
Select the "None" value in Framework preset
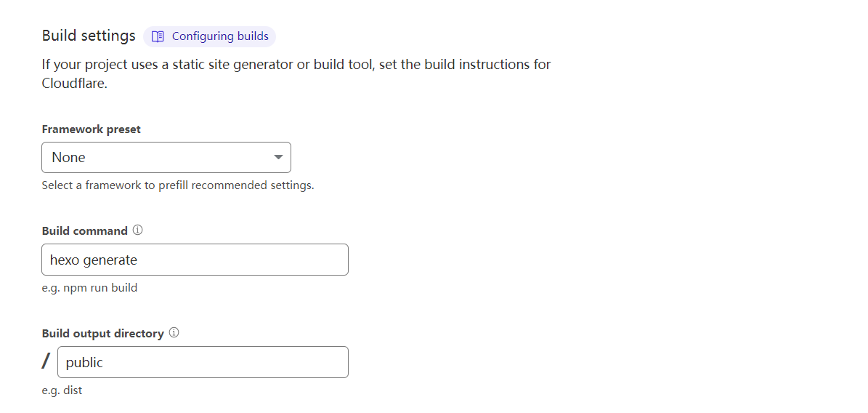[69, 158]
